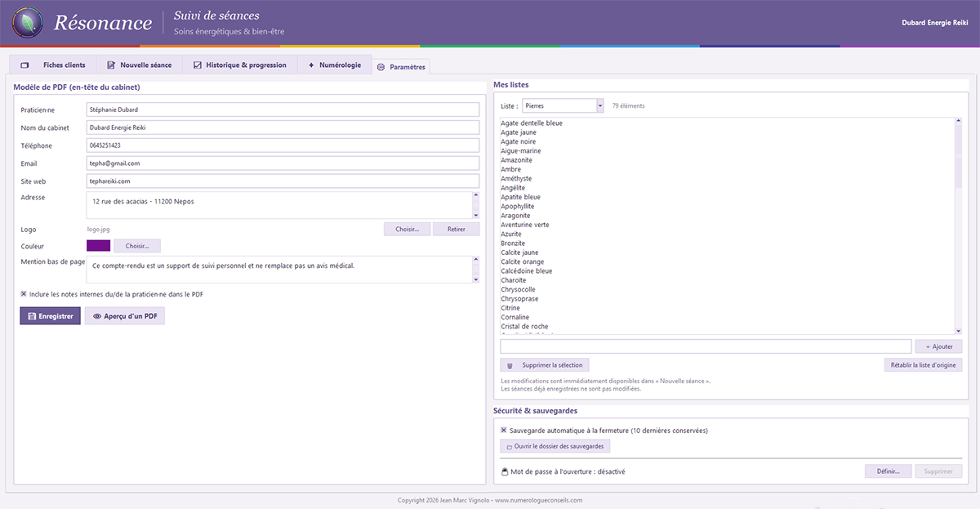Screen dimensions: 980x509
Task: Click the purple Couleur swatch
Action: tap(98, 246)
